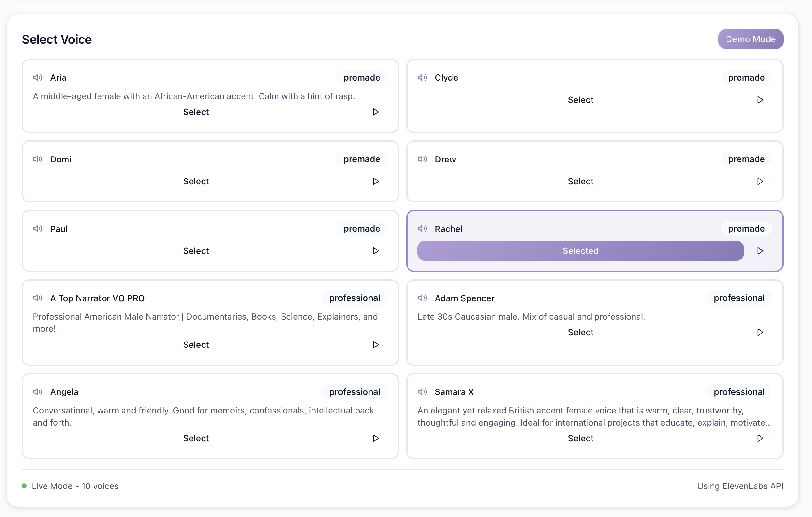Select the Aria voice

pos(196,112)
